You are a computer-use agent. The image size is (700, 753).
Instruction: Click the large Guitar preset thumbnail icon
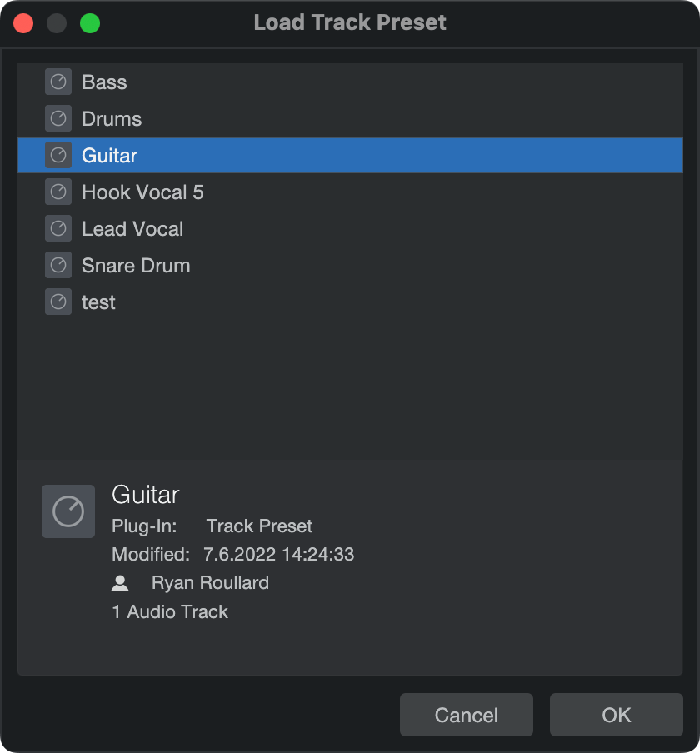(x=67, y=511)
